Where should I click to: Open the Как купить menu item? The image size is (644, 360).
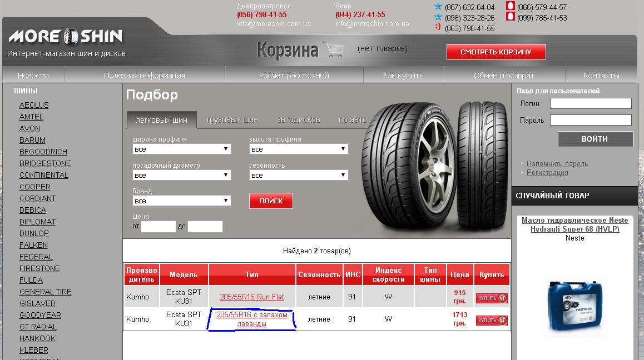(403, 76)
